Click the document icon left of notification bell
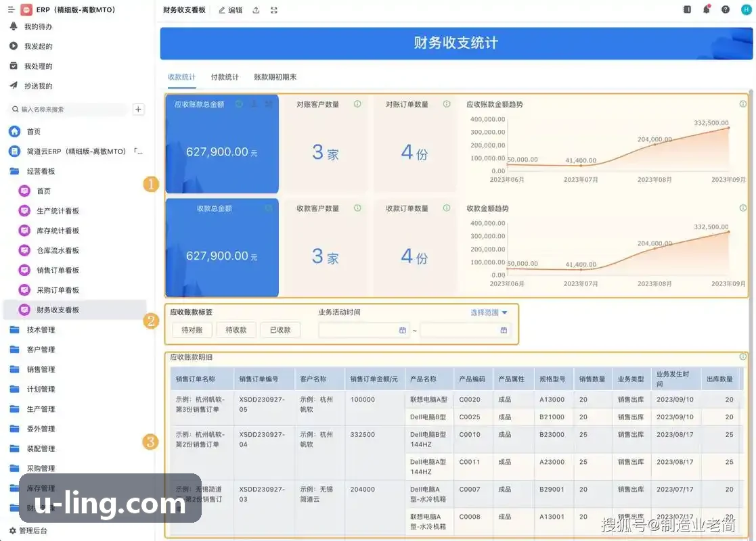The height and width of the screenshot is (541, 756). tap(687, 9)
